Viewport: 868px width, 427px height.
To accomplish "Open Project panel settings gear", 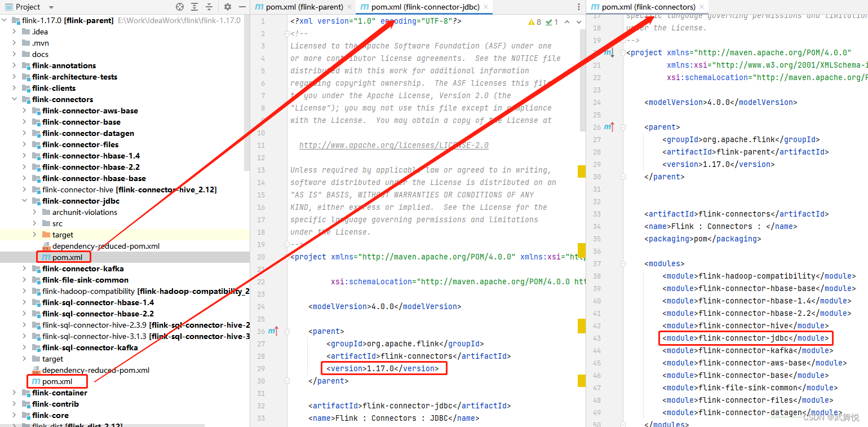I will [x=228, y=7].
